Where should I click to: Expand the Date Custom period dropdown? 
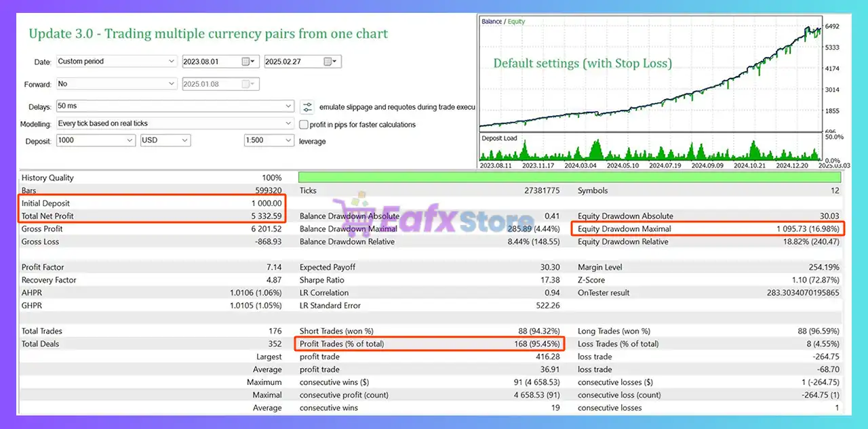coord(115,62)
